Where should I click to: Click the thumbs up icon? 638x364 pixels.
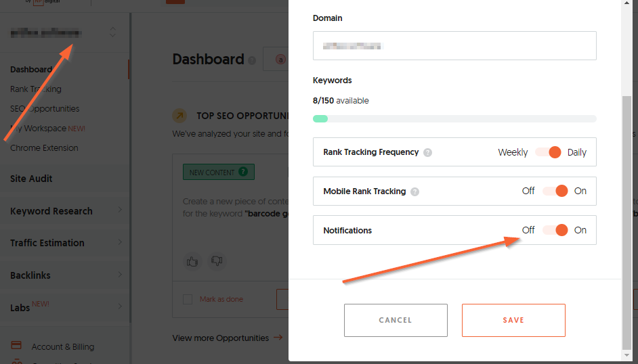[x=192, y=261]
